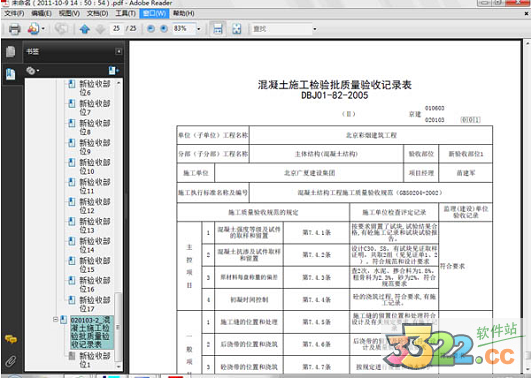Viewport: 531px width, 378px height.
Task: Open bookmark options gear dropdown
Action: [33, 70]
